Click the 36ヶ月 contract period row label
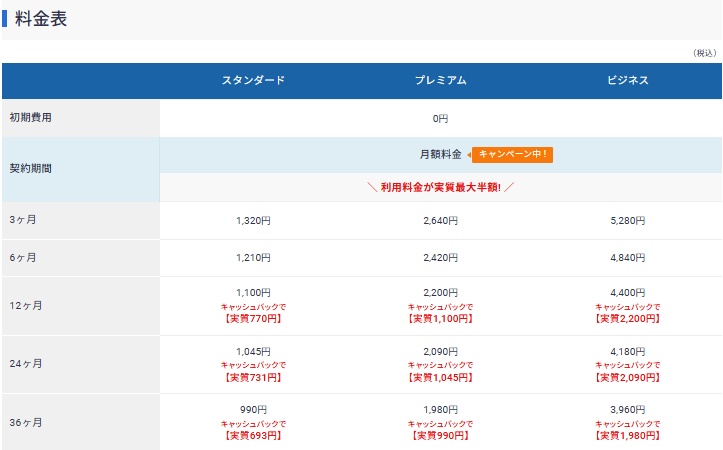The width and height of the screenshot is (723, 450). click(x=25, y=422)
